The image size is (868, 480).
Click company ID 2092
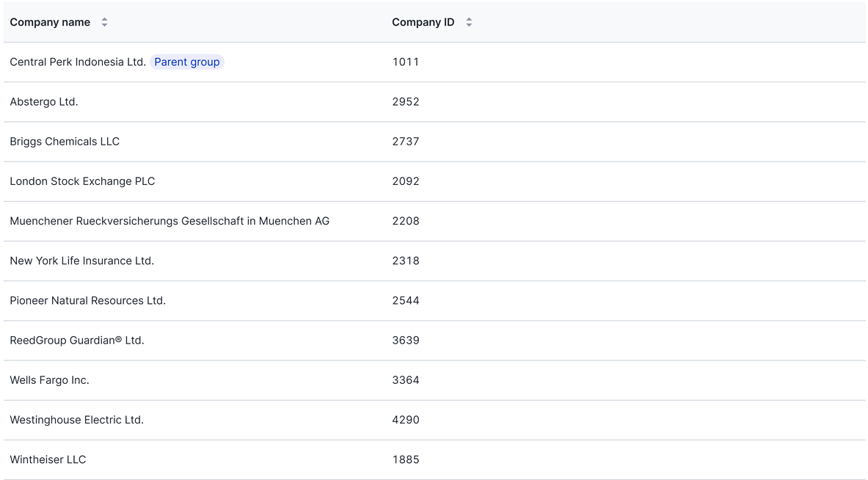406,181
